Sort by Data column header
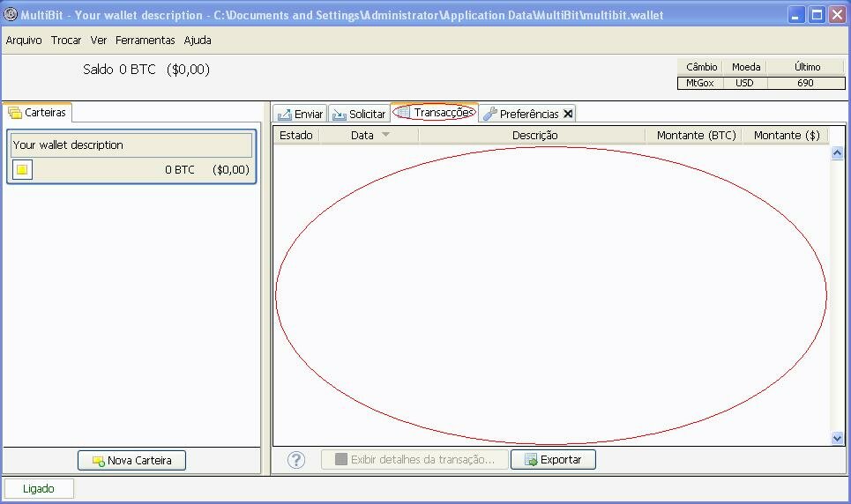Image resolution: width=851 pixels, height=504 pixels. click(x=369, y=135)
